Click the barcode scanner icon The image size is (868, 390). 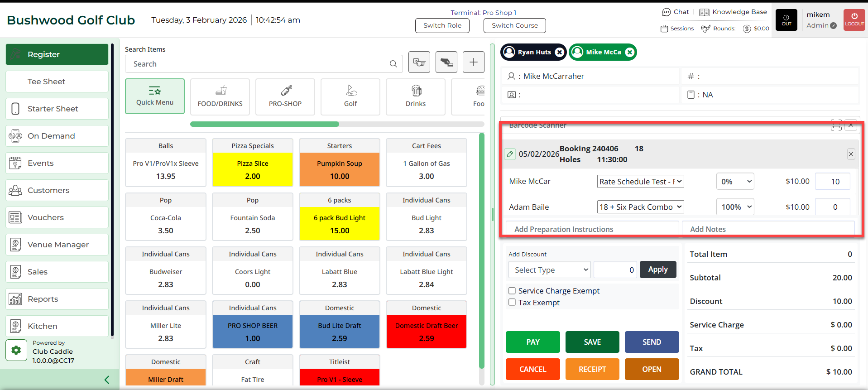tap(836, 126)
